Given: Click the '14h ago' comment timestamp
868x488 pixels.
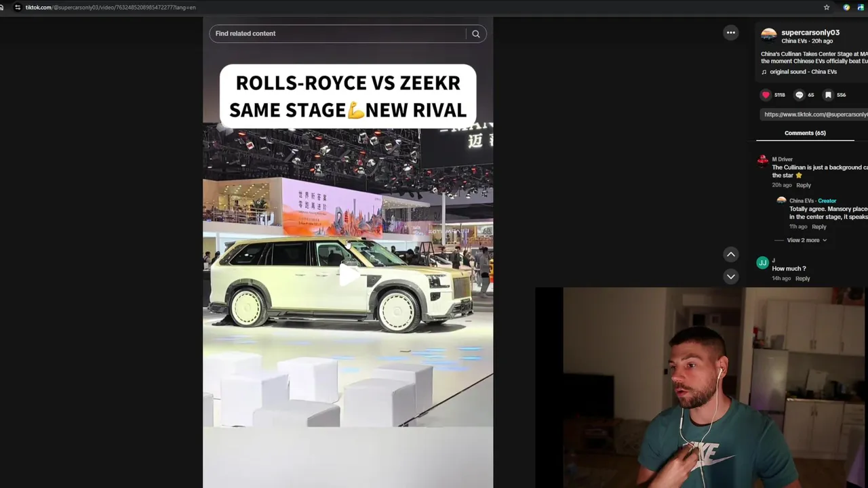Looking at the screenshot, I should 781,279.
